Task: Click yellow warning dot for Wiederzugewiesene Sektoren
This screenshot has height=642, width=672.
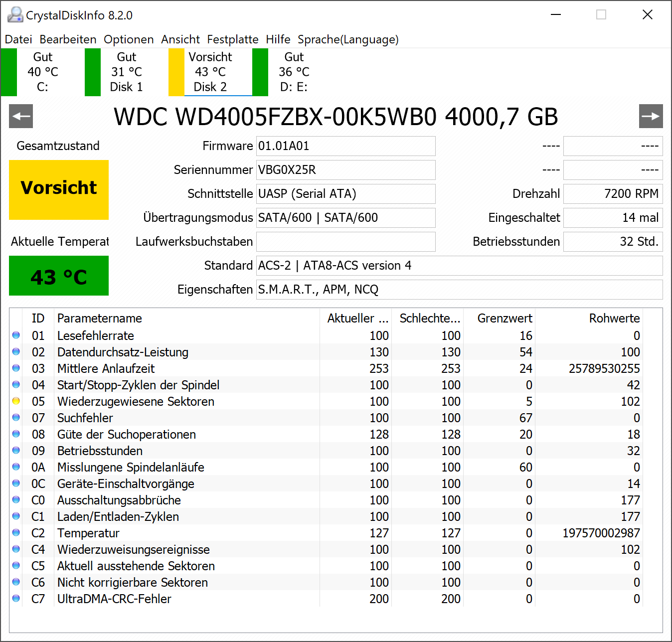Action: [16, 401]
